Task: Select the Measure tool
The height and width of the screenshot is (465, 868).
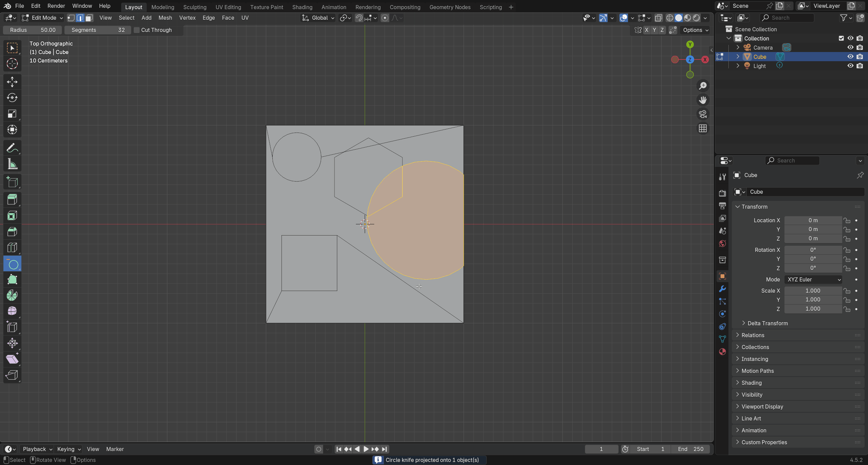Action: 12,164
